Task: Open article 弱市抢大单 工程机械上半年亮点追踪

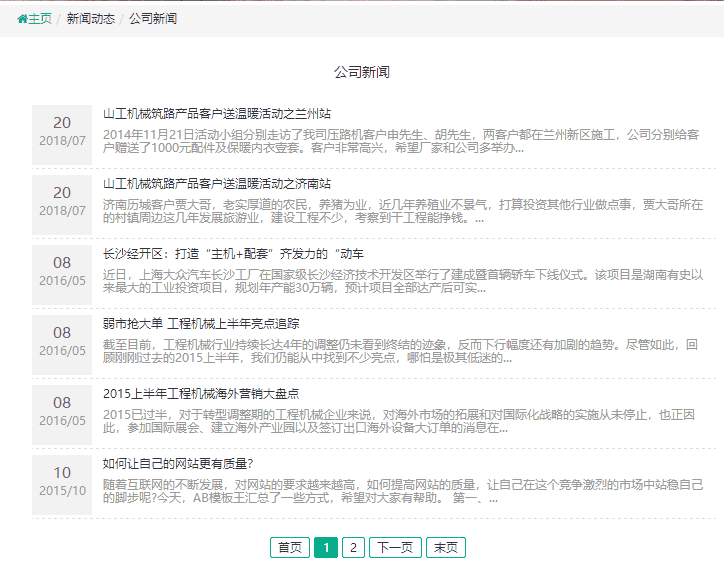Action: (x=201, y=324)
